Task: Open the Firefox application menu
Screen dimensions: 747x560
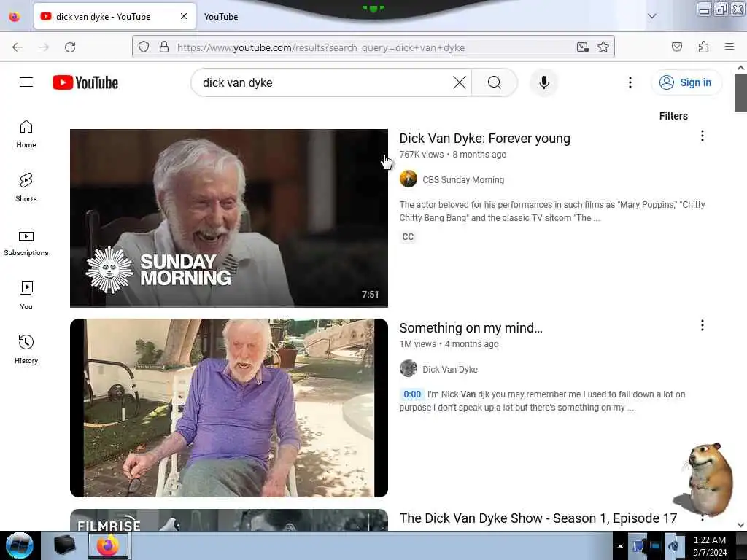Action: point(729,47)
